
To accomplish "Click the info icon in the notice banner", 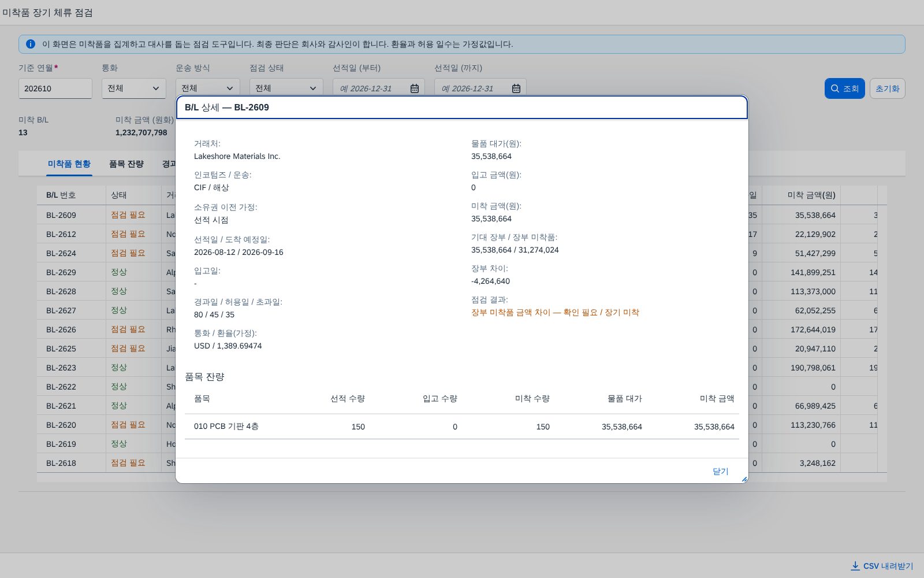I will tap(31, 44).
